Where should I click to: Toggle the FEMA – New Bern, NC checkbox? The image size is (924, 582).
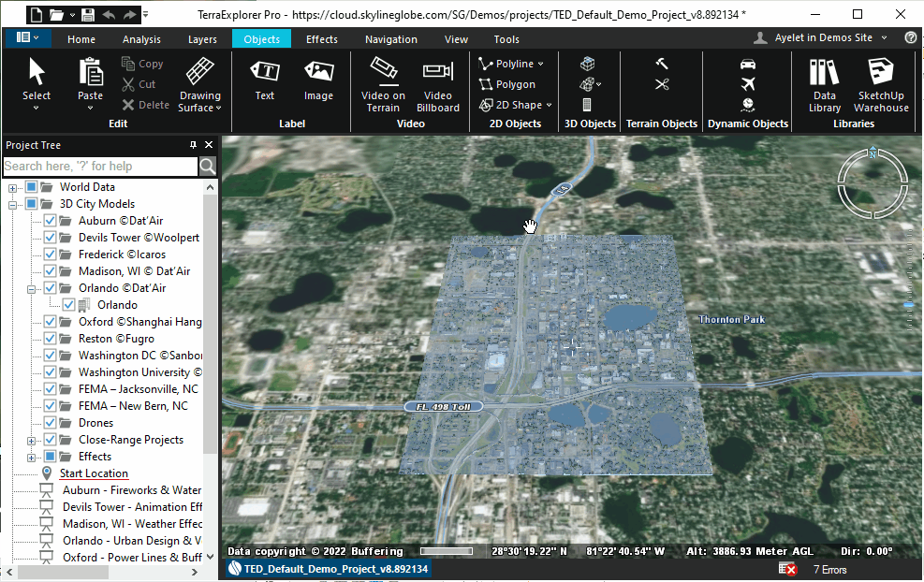pos(51,406)
